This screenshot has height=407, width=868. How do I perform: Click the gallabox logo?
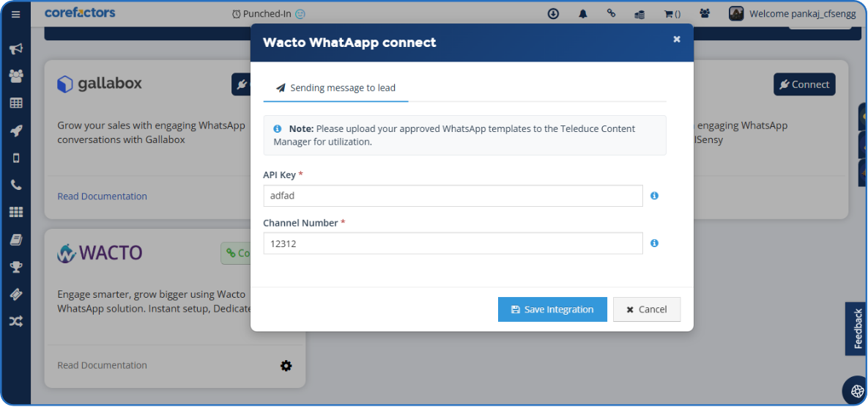pos(100,84)
